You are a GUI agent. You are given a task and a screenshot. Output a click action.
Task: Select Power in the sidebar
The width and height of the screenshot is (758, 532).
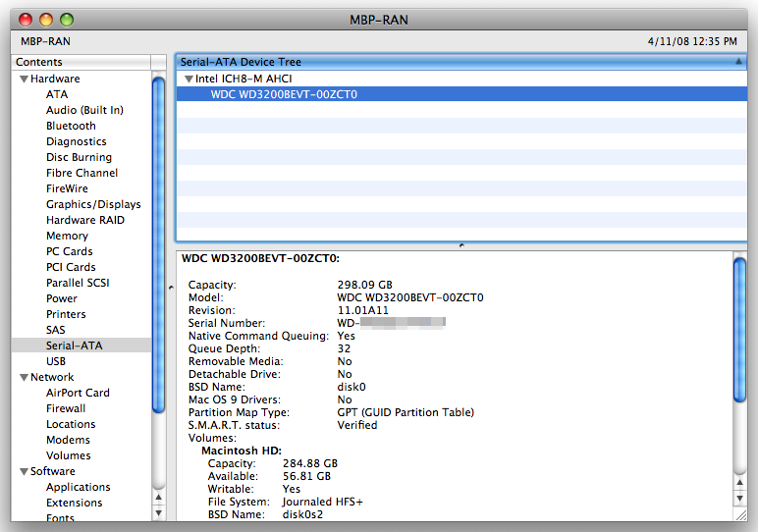62,298
